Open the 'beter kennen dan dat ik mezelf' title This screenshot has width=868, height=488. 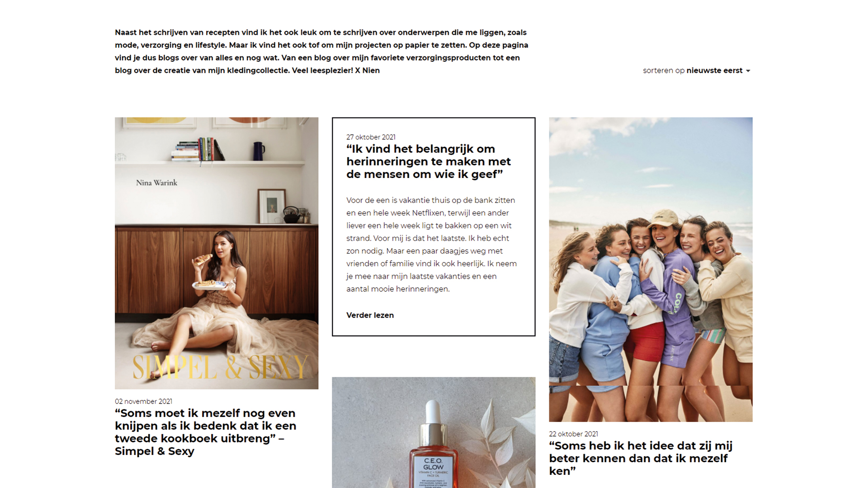(x=641, y=458)
